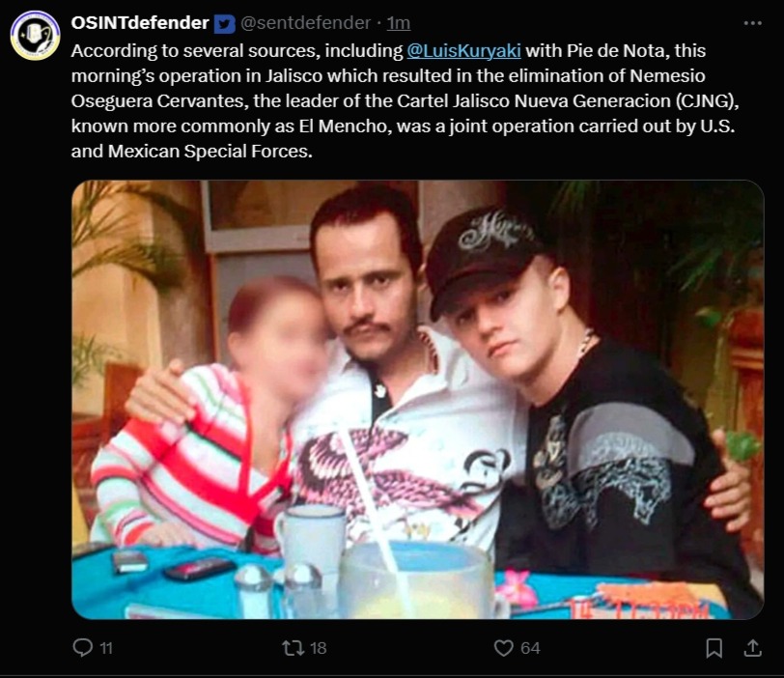The width and height of the screenshot is (784, 678).
Task: Like the post with heart icon
Action: tap(503, 648)
